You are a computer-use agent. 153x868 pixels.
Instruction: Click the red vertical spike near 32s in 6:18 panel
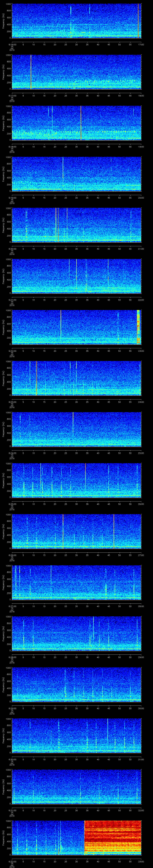click(81, 123)
